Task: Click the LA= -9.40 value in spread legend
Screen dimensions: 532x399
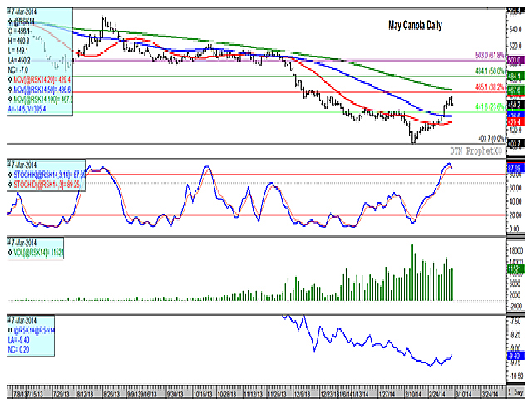Action: [18, 340]
